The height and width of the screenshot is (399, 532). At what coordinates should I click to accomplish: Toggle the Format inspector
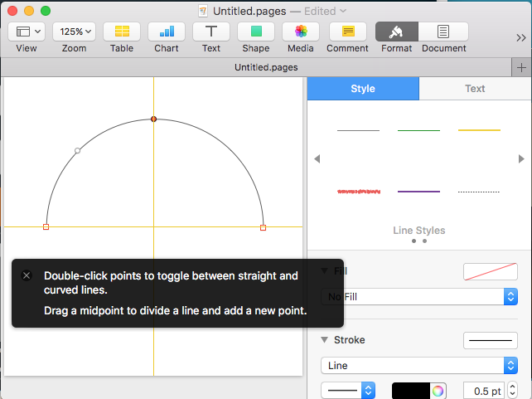click(396, 32)
